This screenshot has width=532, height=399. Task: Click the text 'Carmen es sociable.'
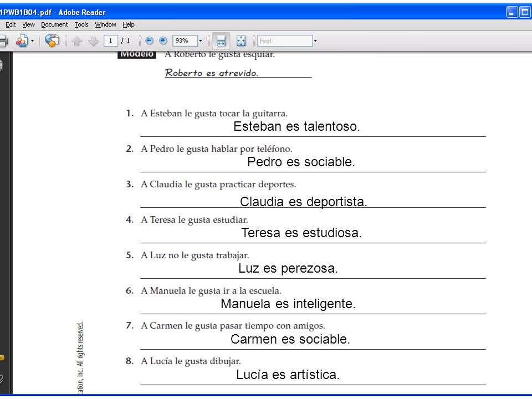tap(290, 339)
